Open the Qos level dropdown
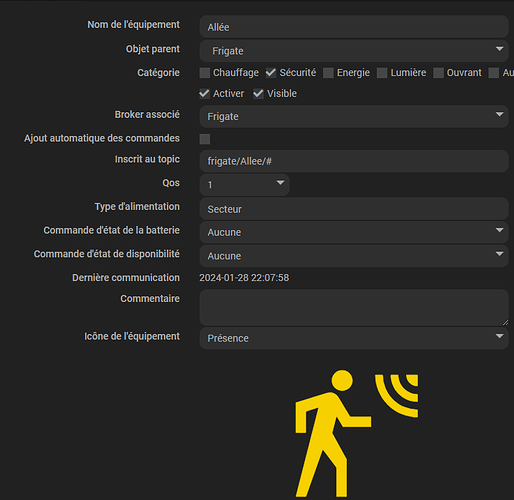Screen dimensions: 514x500 coord(244,185)
